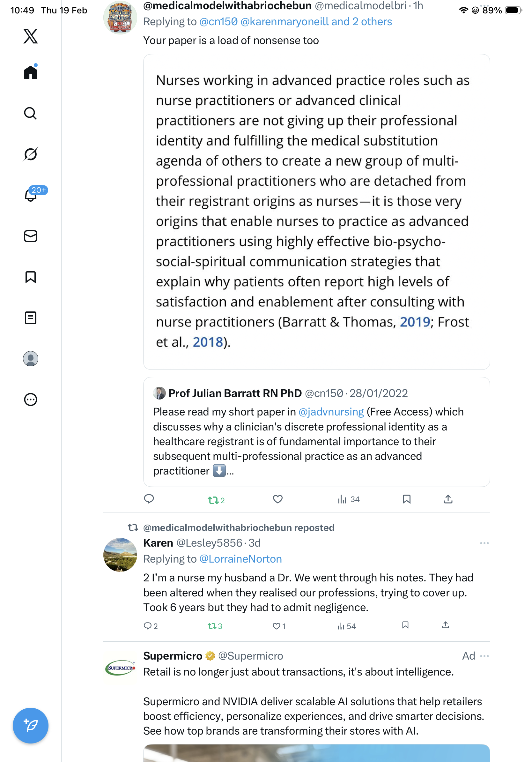Expand the More menu in sidebar
This screenshot has width=532, height=762.
coord(31,400)
